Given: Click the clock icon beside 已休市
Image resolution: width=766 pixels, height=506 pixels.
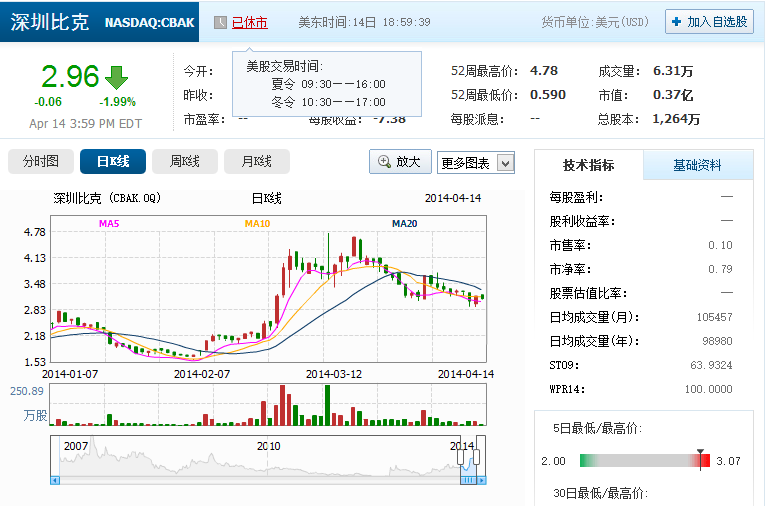Looking at the screenshot, I should (x=220, y=22).
